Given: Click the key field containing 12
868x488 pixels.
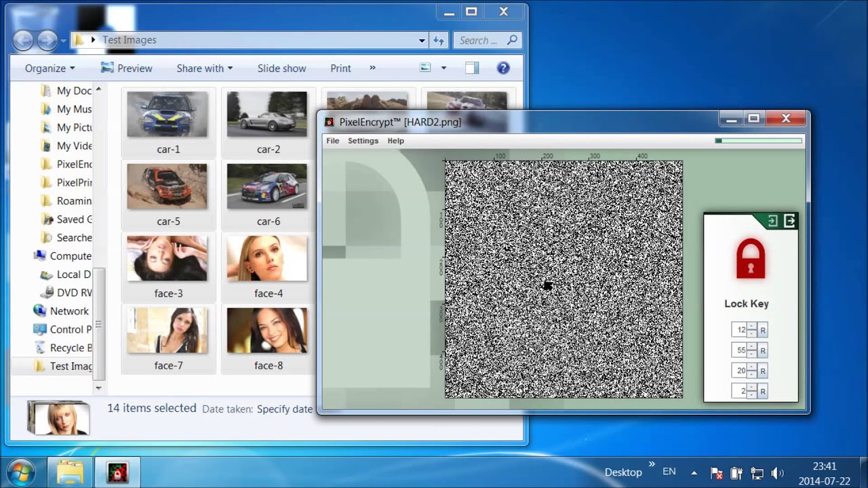Looking at the screenshot, I should [x=739, y=330].
